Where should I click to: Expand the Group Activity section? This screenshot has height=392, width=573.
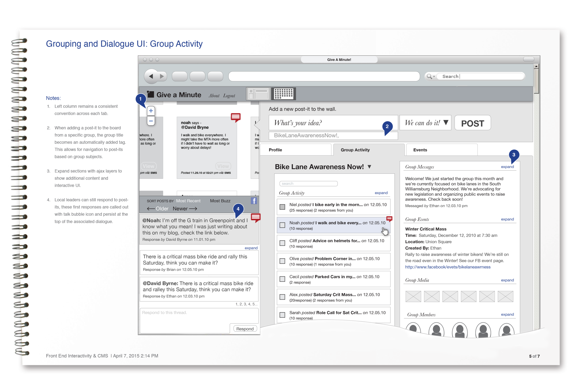pos(381,193)
